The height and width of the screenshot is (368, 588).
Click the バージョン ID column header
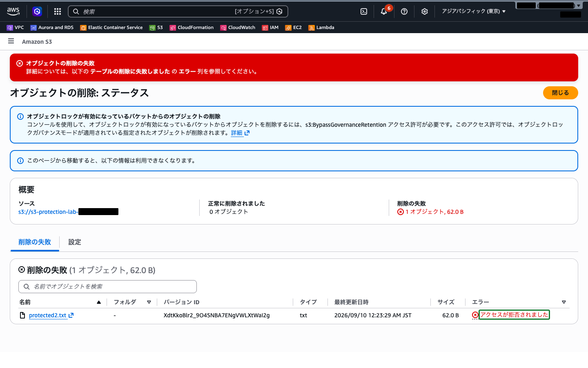click(x=181, y=302)
